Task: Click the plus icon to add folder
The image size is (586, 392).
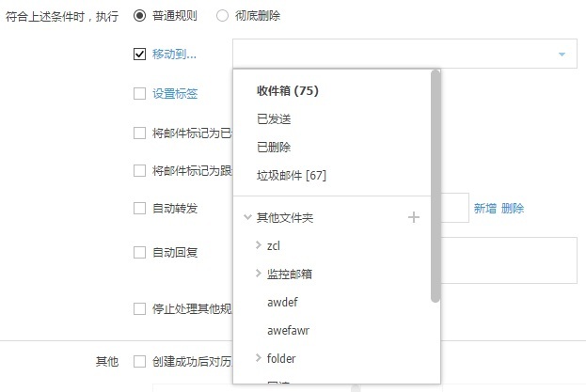Action: click(413, 218)
